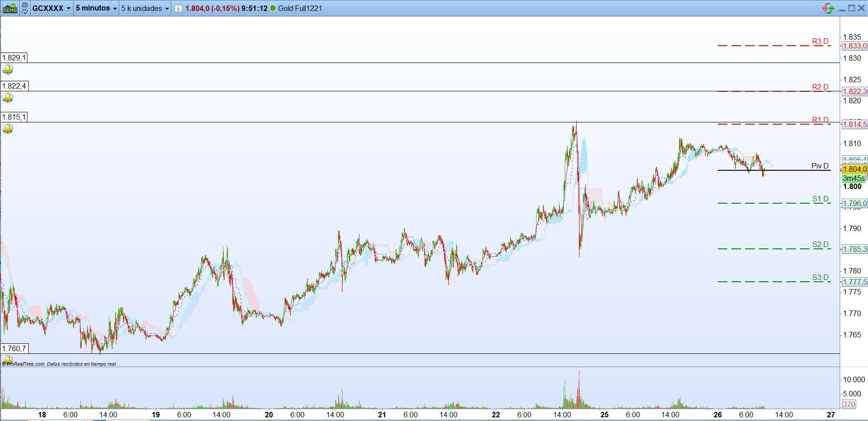Click the alert bell under 1.829,1
Screen dimensions: 868x421
pos(8,70)
